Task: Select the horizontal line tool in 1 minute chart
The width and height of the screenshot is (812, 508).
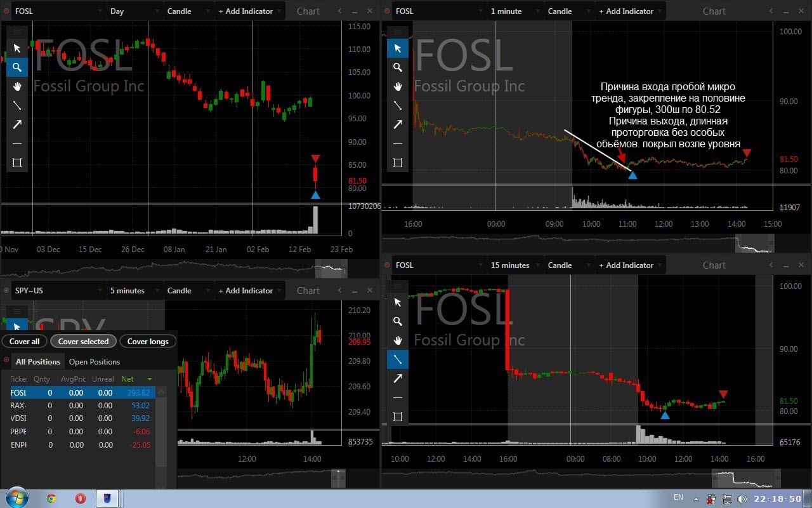Action: click(398, 144)
